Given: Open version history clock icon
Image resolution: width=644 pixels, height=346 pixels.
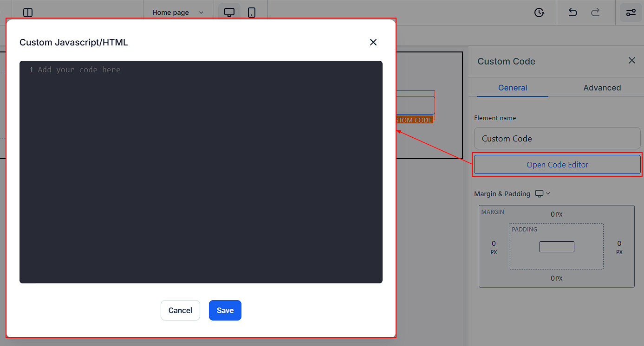Looking at the screenshot, I should tap(539, 13).
